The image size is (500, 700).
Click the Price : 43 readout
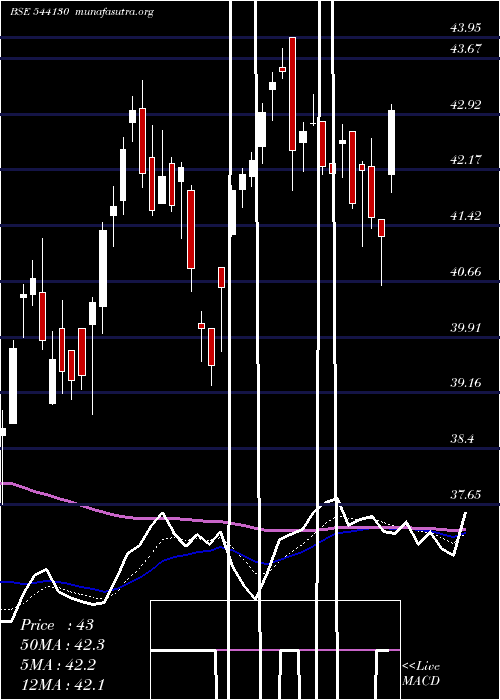click(57, 625)
